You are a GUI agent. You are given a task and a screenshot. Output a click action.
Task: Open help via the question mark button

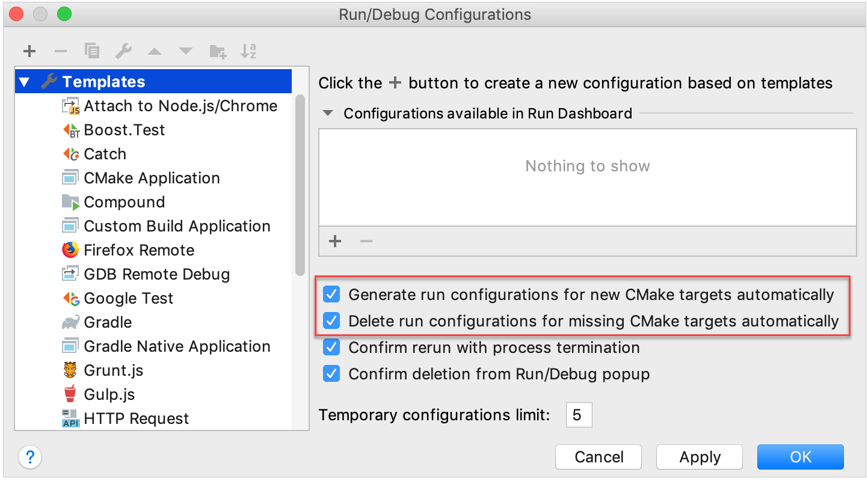(30, 457)
